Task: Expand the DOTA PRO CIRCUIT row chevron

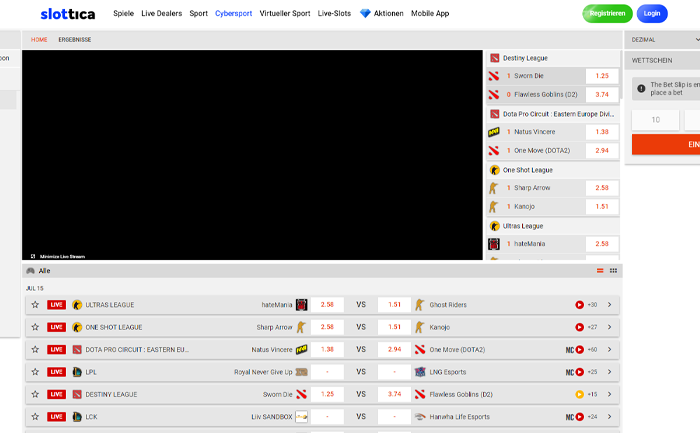Action: (609, 350)
